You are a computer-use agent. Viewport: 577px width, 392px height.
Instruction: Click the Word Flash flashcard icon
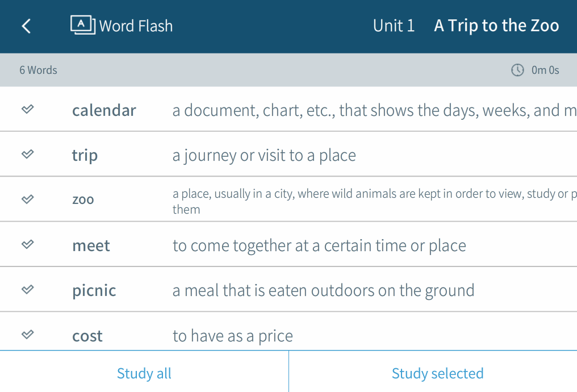click(x=82, y=25)
